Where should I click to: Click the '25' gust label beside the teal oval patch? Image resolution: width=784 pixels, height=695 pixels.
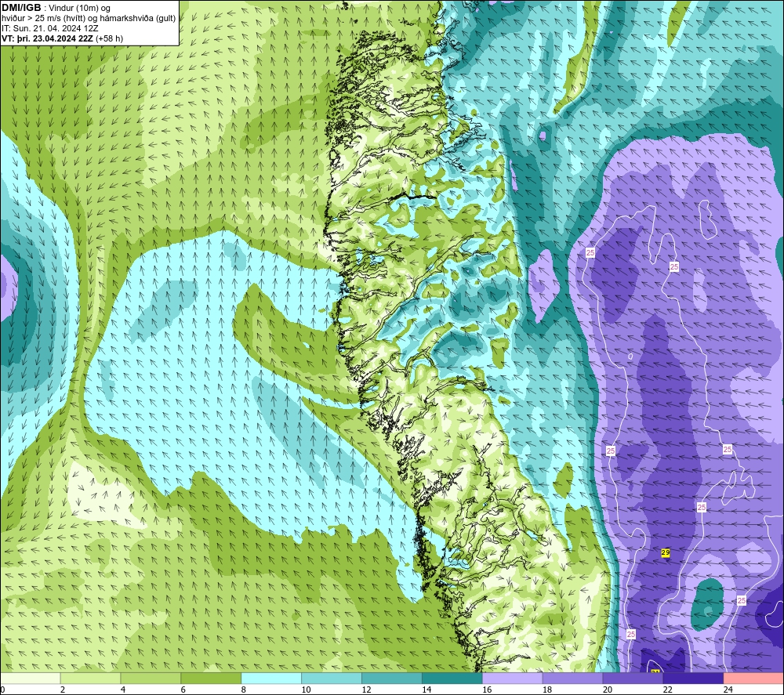742,600
